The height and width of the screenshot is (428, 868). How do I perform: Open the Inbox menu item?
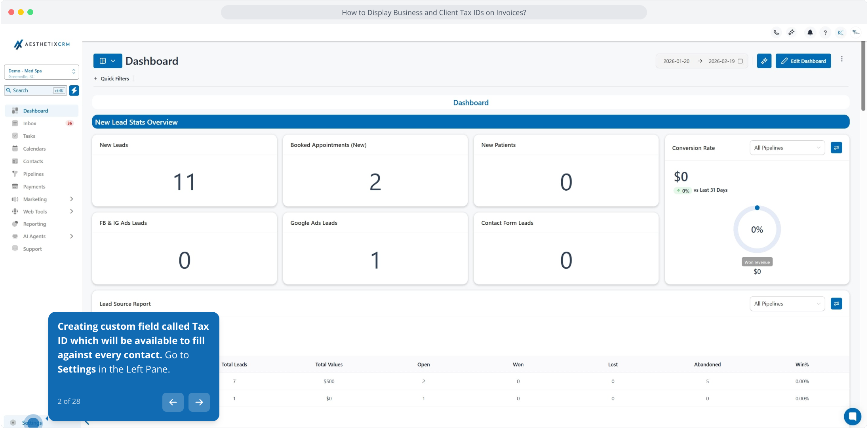click(x=30, y=123)
